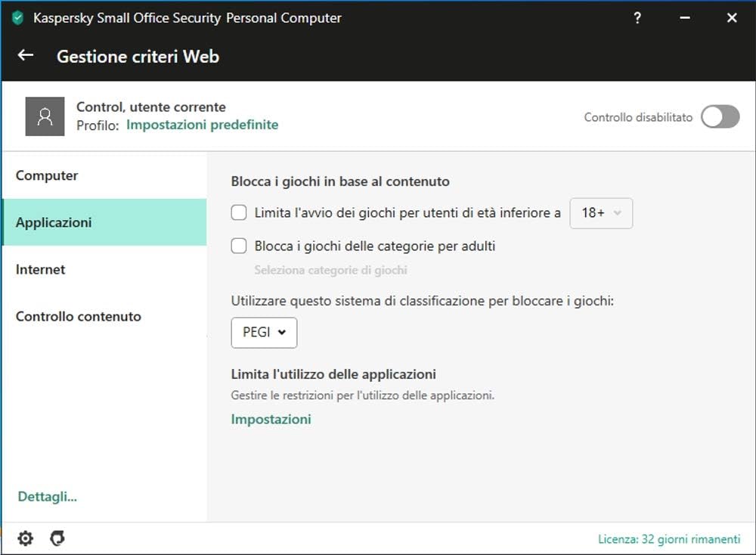Check Limita l'avvio dei giochi option

point(239,212)
